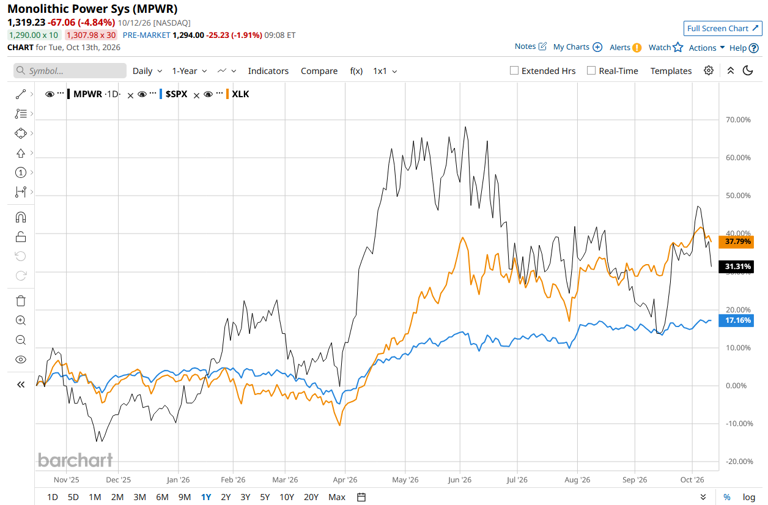The image size is (768, 505).
Task: Click the 37.79% XLK price label
Action: click(736, 241)
